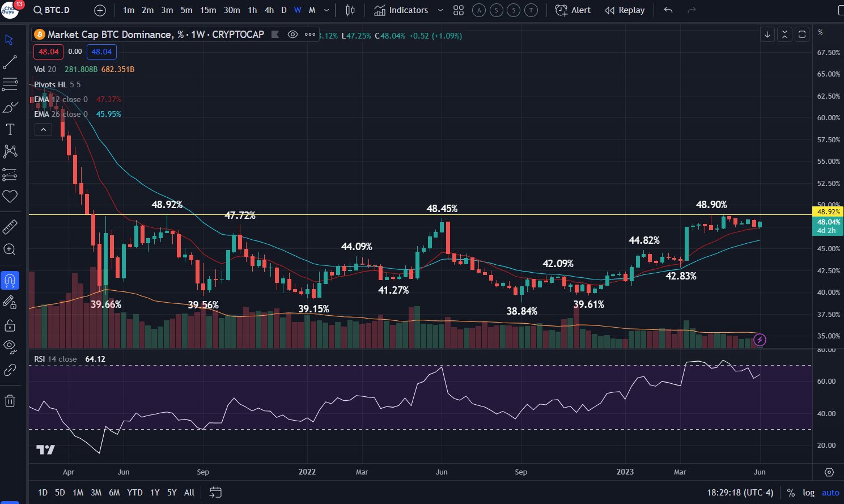844x504 pixels.
Task: Create an Alert
Action: point(573,10)
